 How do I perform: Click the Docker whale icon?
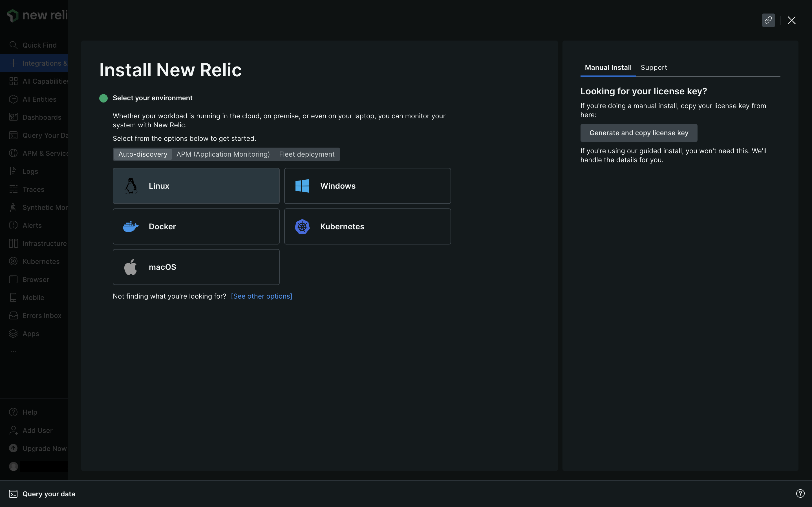(131, 227)
